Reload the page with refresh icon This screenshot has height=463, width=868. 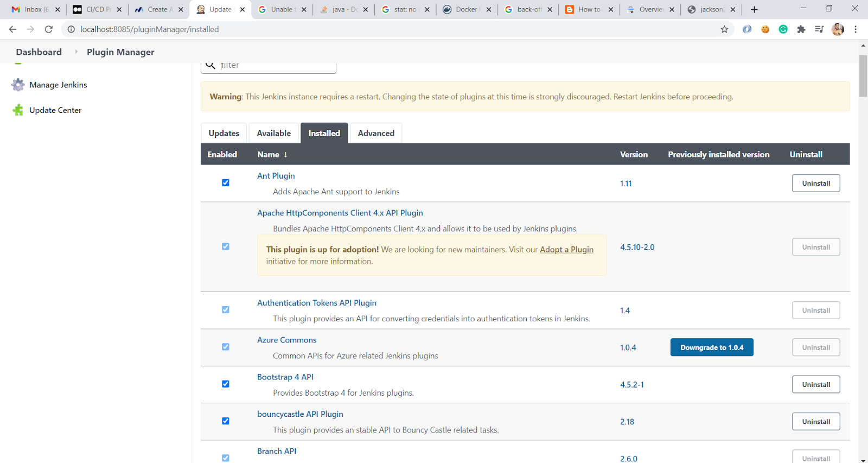point(49,29)
